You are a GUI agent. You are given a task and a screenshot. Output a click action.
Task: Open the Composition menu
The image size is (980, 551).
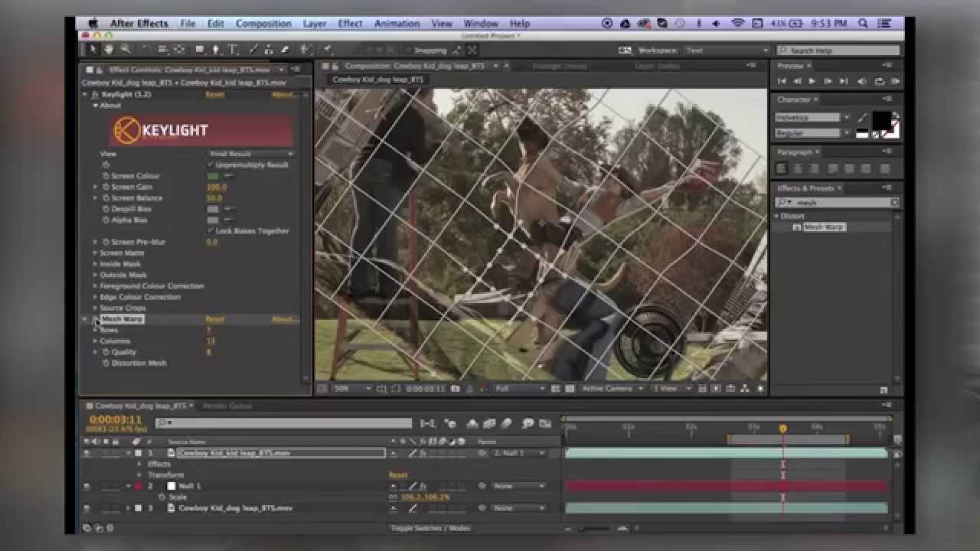click(x=263, y=24)
